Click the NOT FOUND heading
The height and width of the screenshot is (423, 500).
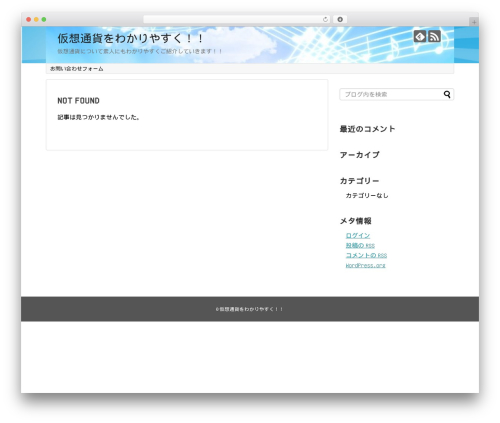(78, 101)
